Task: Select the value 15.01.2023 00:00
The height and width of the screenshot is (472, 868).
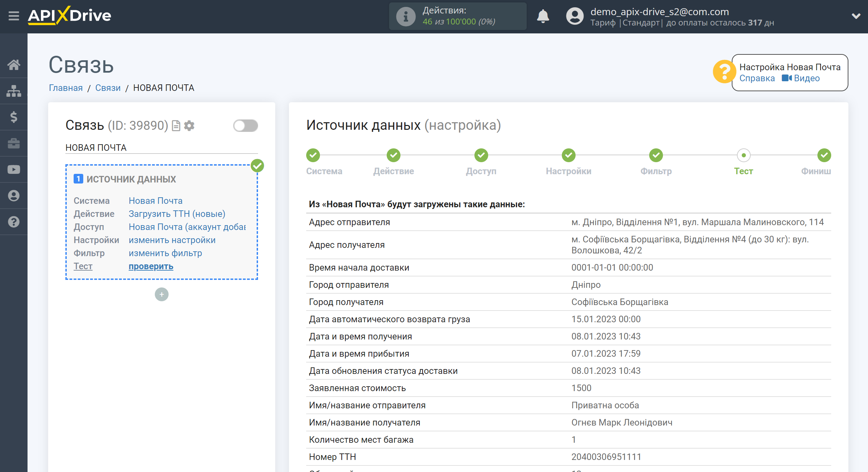Action: pos(606,319)
